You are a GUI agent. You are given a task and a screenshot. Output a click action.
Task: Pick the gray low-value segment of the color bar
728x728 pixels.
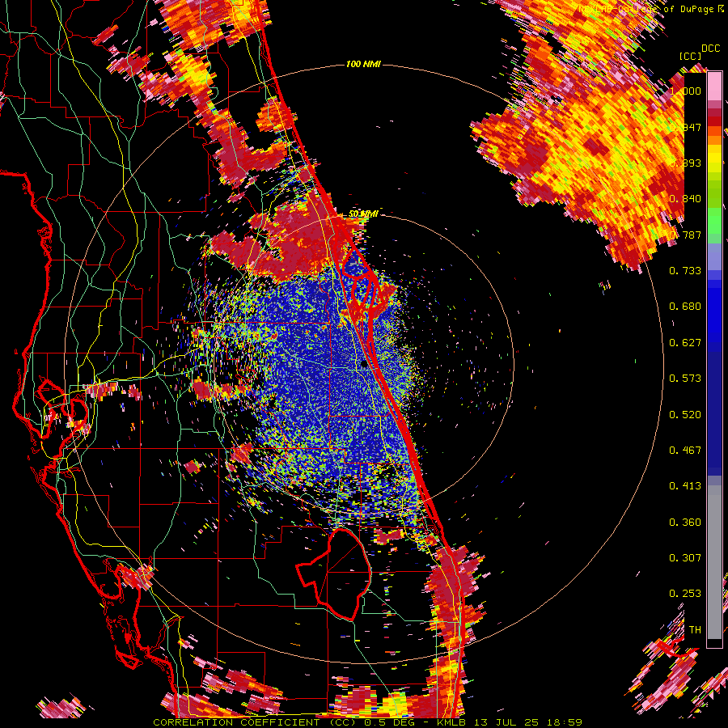(714, 562)
